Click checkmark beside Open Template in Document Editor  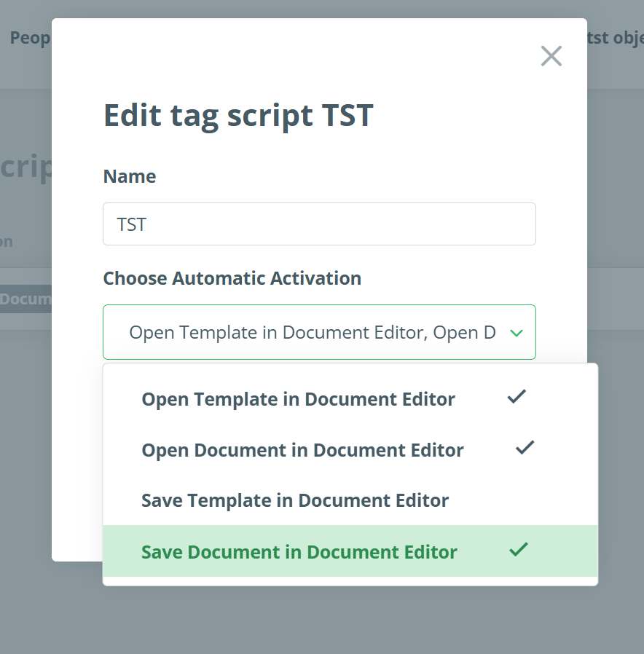[x=517, y=397]
